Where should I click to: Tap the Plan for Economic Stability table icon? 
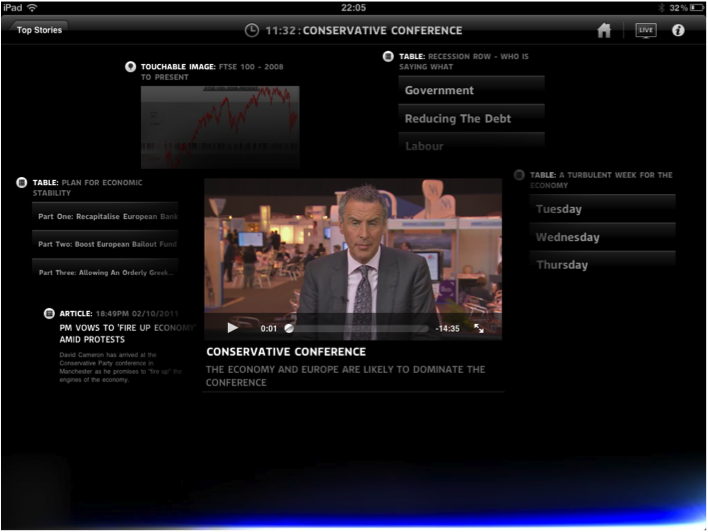tap(22, 183)
